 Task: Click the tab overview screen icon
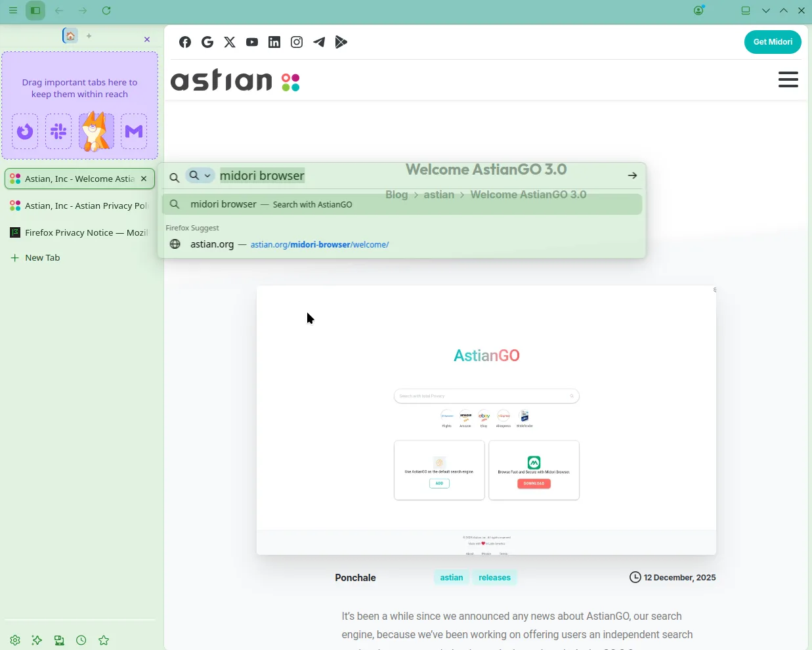[x=746, y=11]
